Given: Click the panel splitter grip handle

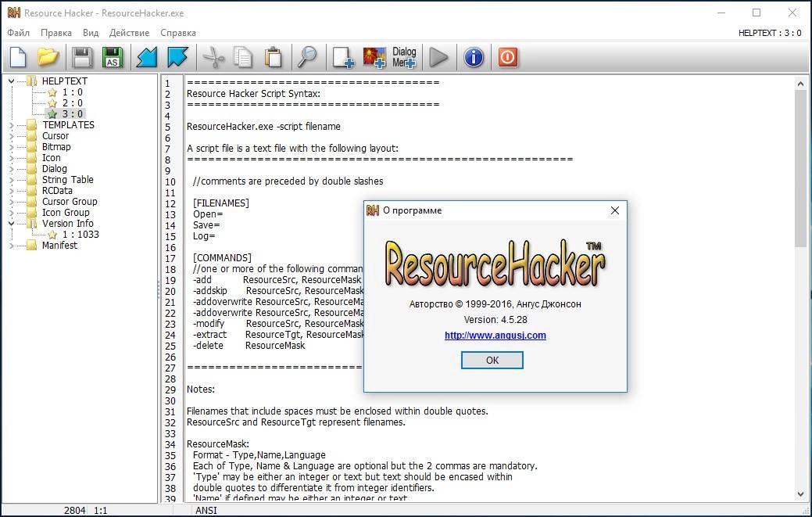Looking at the screenshot, I should pos(159,289).
